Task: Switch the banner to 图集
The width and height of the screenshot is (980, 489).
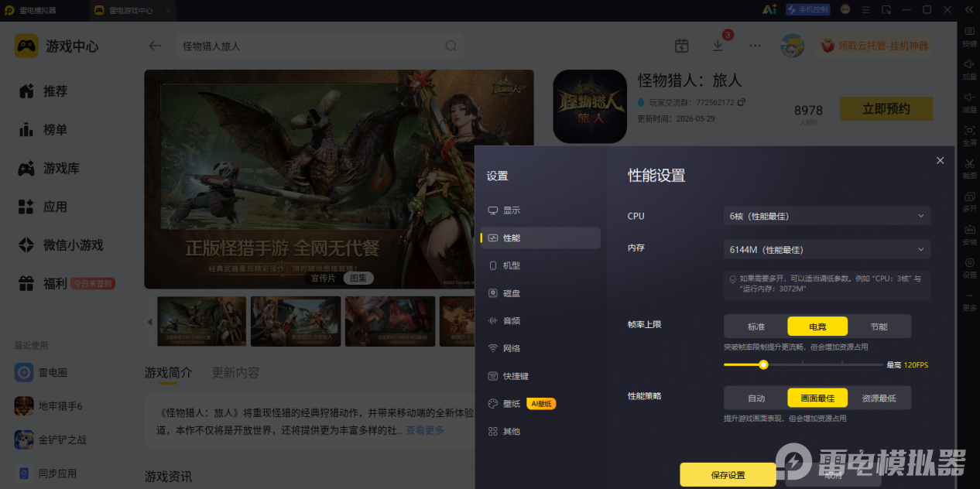Action: click(358, 278)
